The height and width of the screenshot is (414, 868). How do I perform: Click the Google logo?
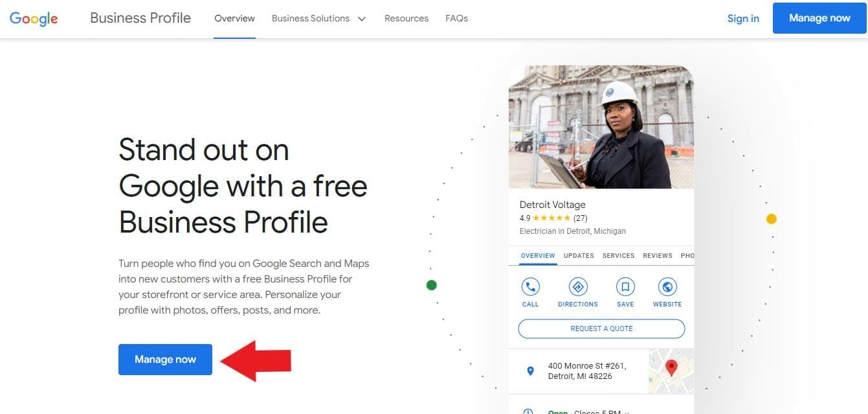(34, 18)
